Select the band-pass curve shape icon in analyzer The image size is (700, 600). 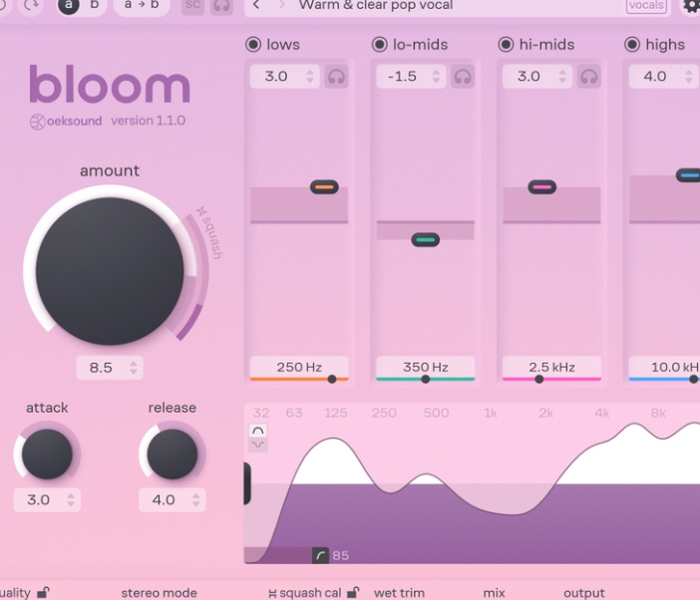tap(258, 431)
